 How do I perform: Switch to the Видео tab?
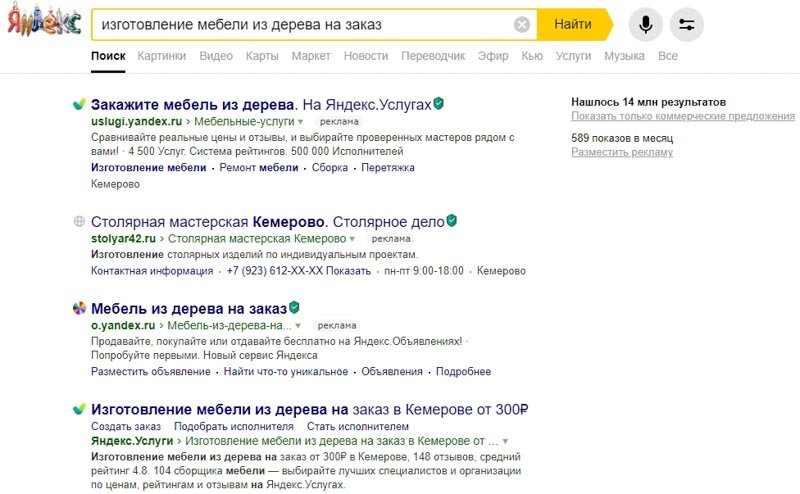[216, 56]
